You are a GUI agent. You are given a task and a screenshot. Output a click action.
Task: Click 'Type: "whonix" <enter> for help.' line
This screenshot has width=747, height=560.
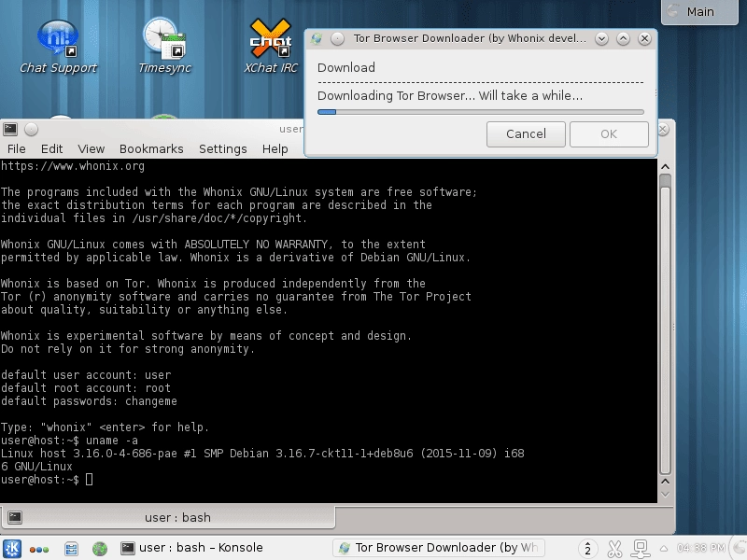(x=105, y=427)
